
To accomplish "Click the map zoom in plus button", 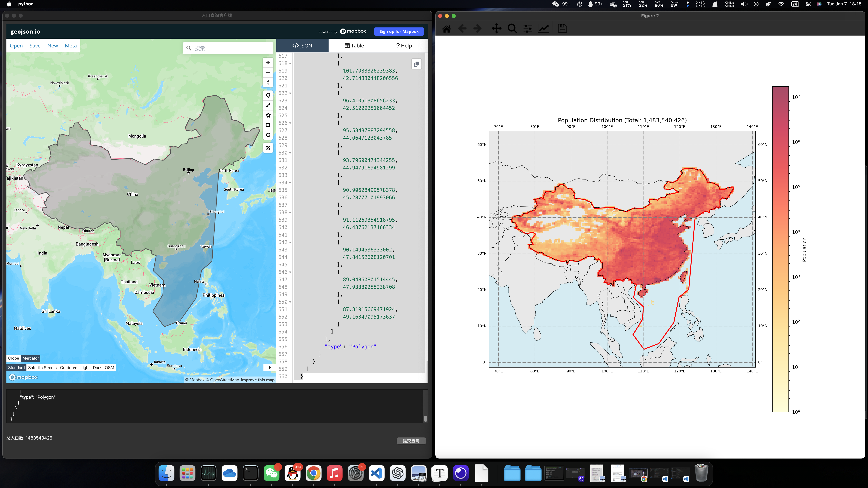I will point(268,63).
